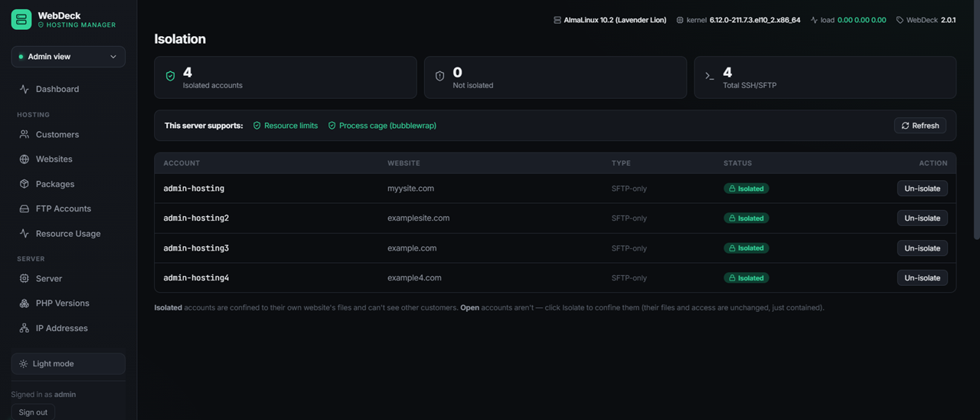
Task: Sign out of the admin account
Action: [33, 412]
